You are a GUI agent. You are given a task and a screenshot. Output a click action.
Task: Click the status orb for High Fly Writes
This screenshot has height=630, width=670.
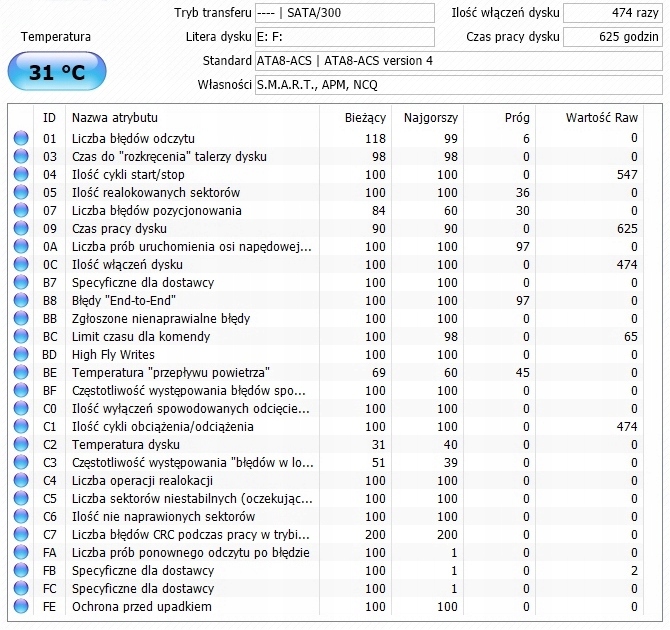[21, 354]
